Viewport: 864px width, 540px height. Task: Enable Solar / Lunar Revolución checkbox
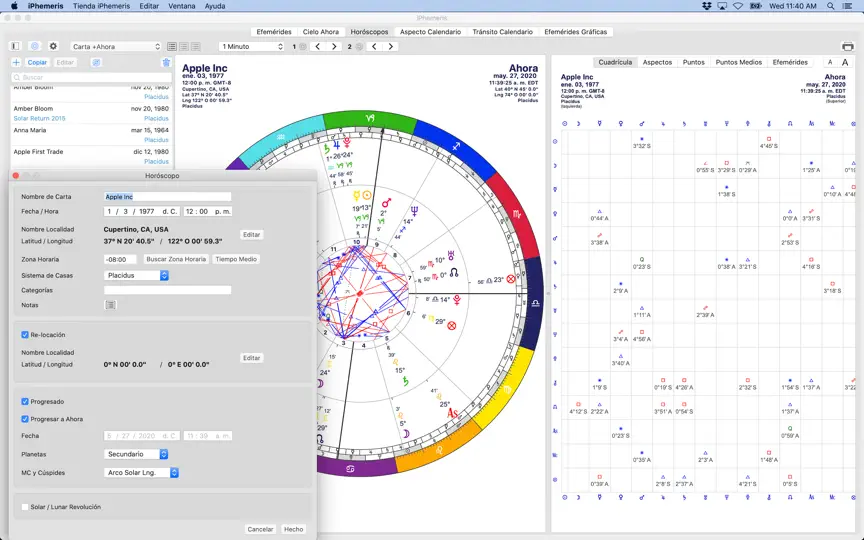click(25, 507)
